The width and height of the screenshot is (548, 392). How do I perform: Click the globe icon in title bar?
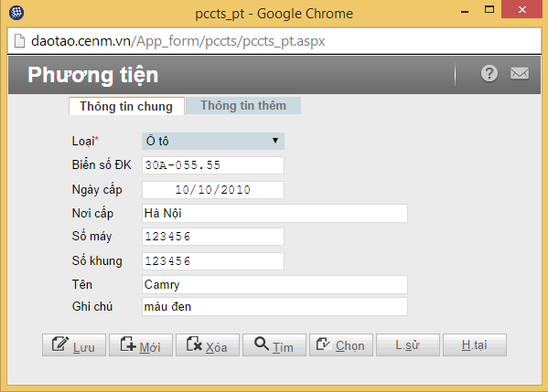pos(16,13)
